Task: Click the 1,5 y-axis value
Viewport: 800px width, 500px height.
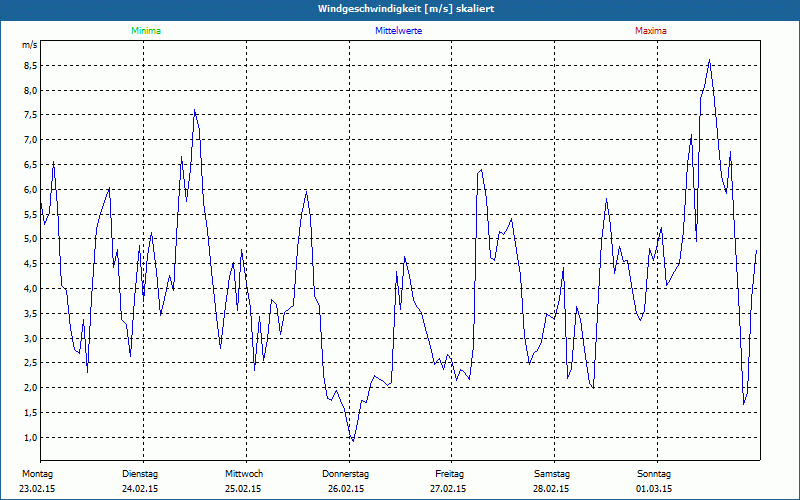Action: click(31, 413)
